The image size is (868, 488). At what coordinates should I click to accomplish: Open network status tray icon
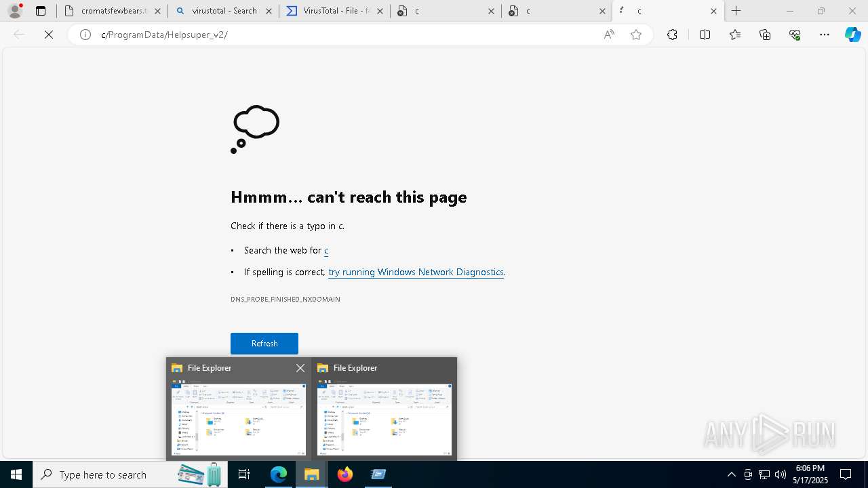pyautogui.click(x=764, y=474)
